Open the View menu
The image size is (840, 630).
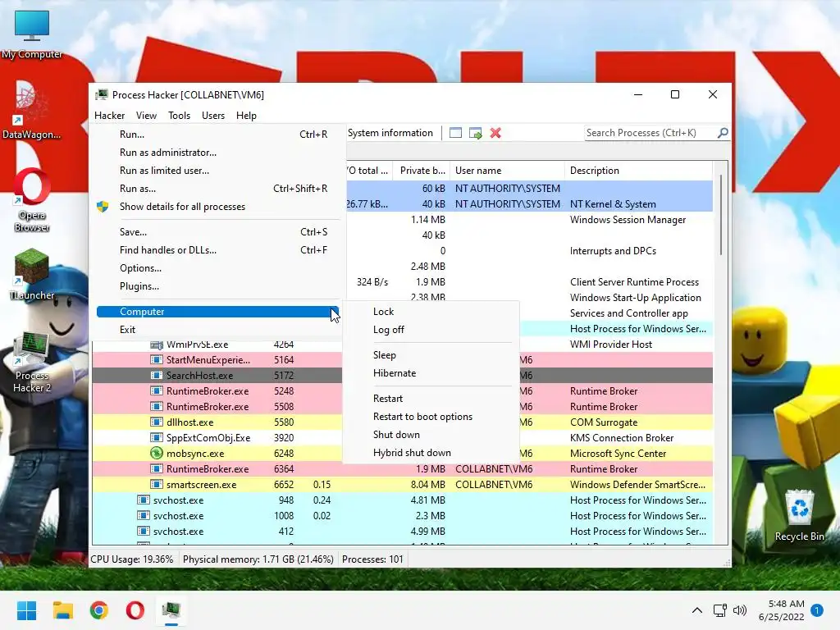(x=146, y=116)
